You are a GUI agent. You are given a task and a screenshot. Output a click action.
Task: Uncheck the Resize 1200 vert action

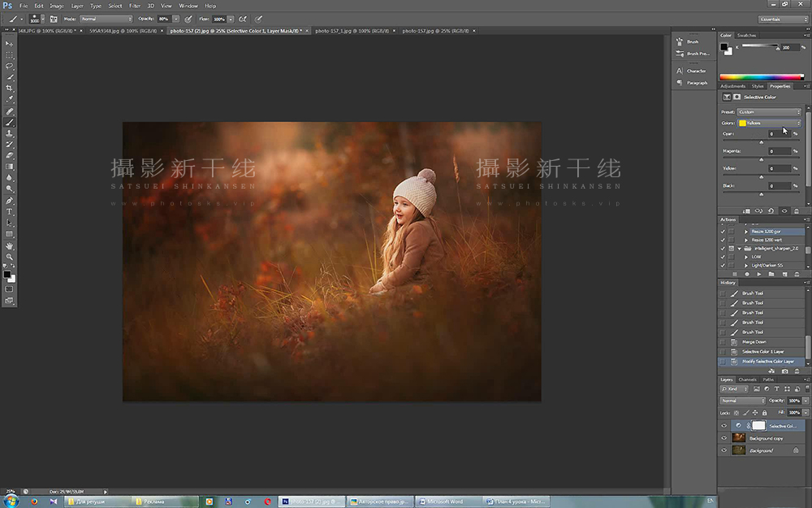coord(723,240)
